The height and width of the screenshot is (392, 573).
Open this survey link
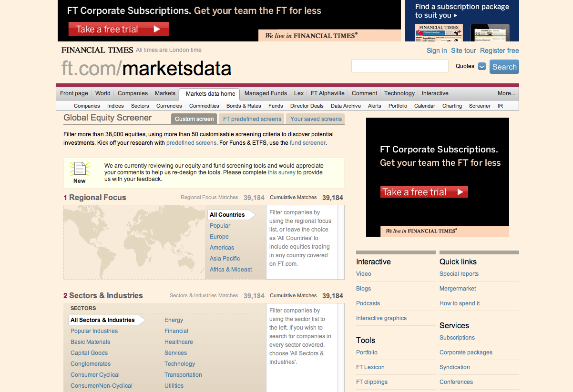click(x=282, y=172)
